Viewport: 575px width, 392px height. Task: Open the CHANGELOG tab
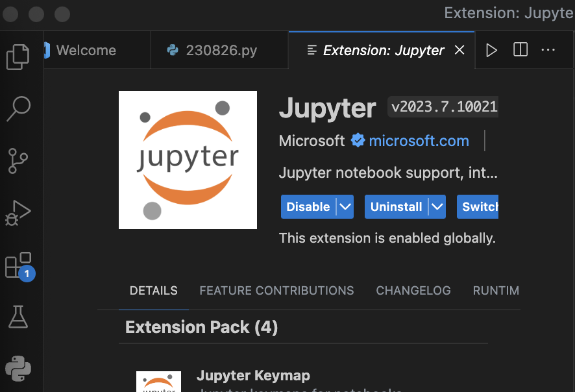pos(413,291)
